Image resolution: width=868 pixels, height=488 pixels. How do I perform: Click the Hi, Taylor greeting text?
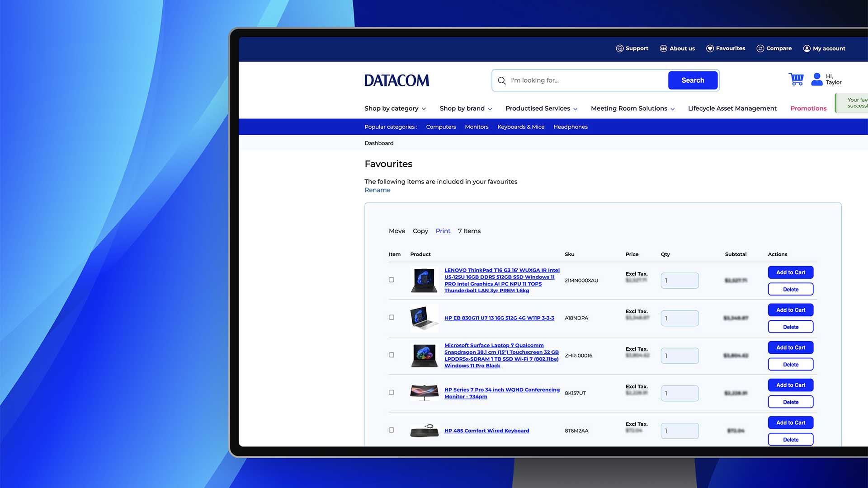click(834, 79)
